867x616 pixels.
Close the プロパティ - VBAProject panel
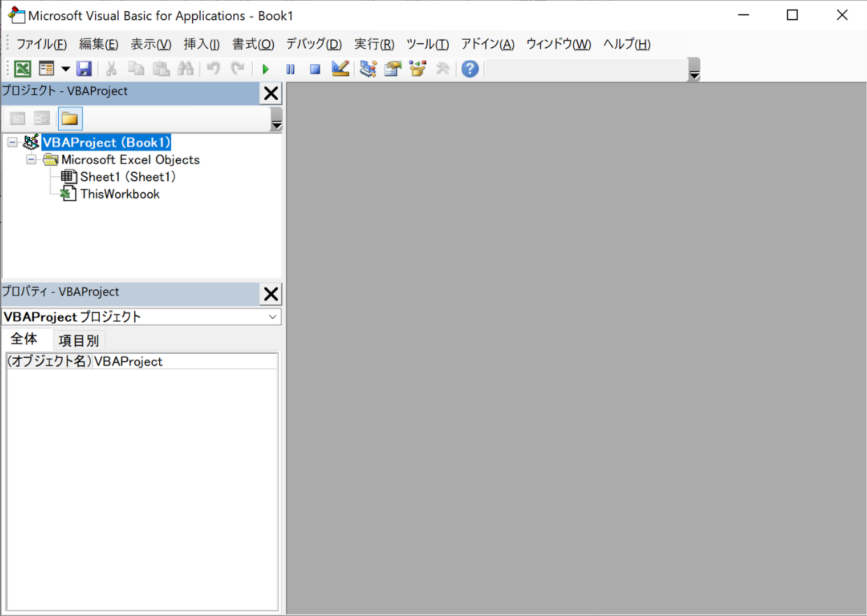271,294
